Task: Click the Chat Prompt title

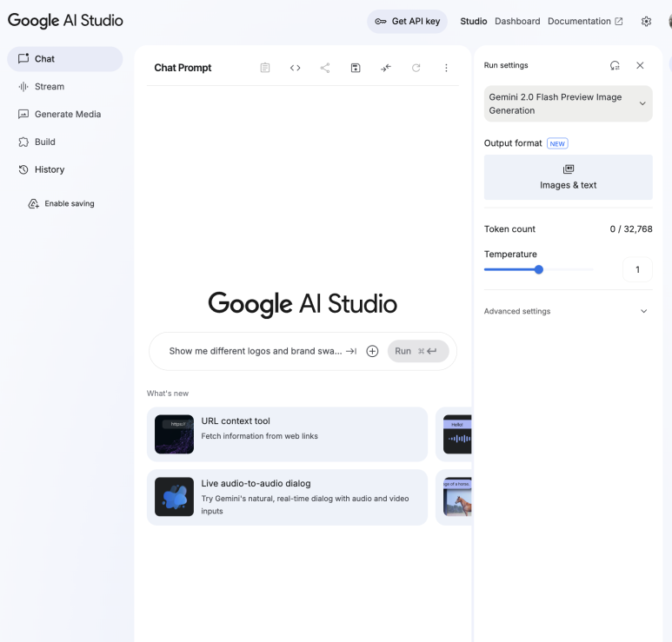Action: click(183, 68)
